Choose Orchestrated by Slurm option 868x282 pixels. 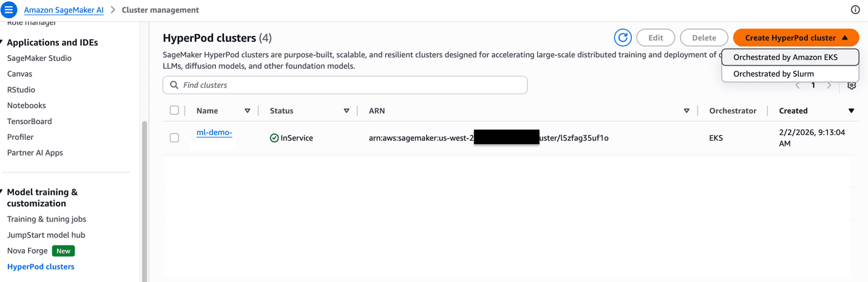(x=773, y=74)
